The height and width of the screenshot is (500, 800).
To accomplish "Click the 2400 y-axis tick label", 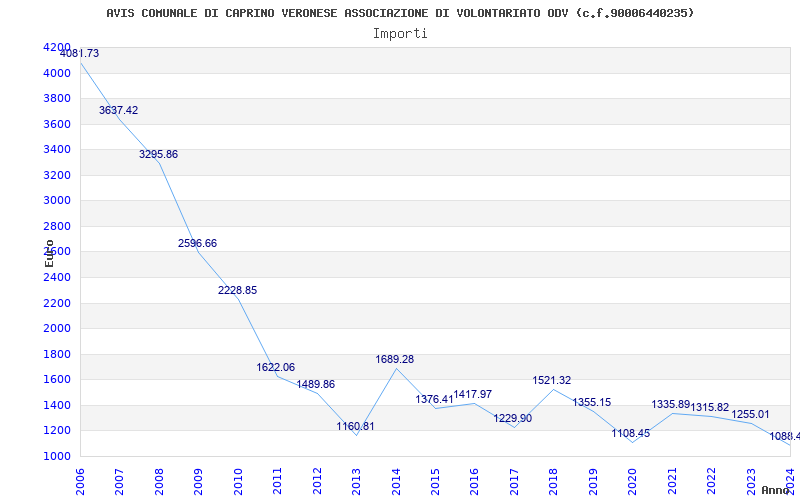I will (57, 277).
